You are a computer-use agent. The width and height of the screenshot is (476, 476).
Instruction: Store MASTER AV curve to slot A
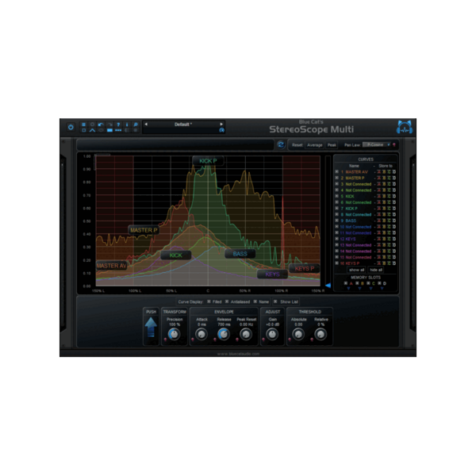point(379,172)
